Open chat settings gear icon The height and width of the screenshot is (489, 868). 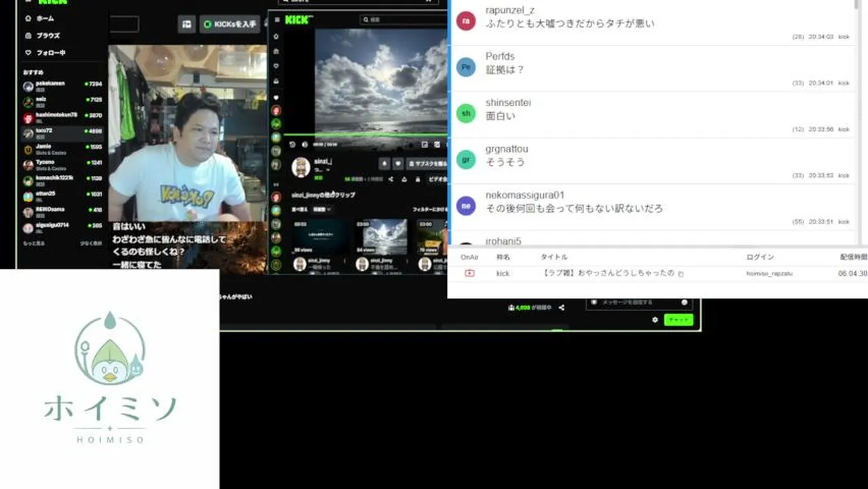655,320
